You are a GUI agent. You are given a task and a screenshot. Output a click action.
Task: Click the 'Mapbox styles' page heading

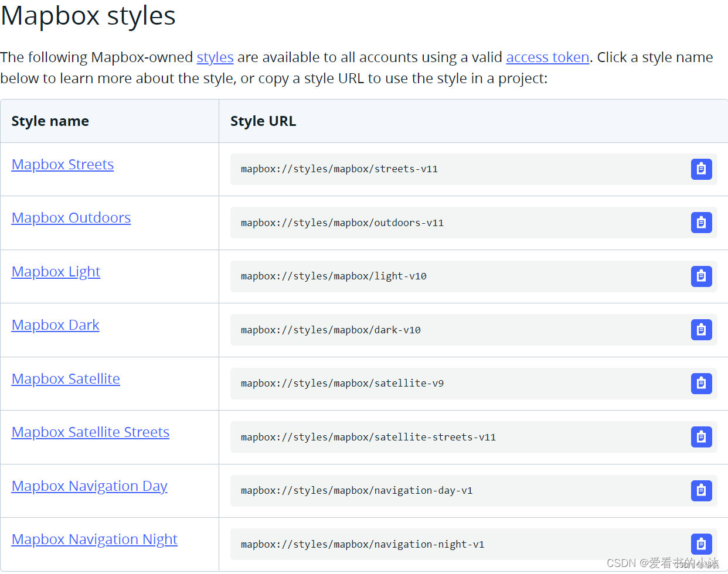click(x=88, y=16)
